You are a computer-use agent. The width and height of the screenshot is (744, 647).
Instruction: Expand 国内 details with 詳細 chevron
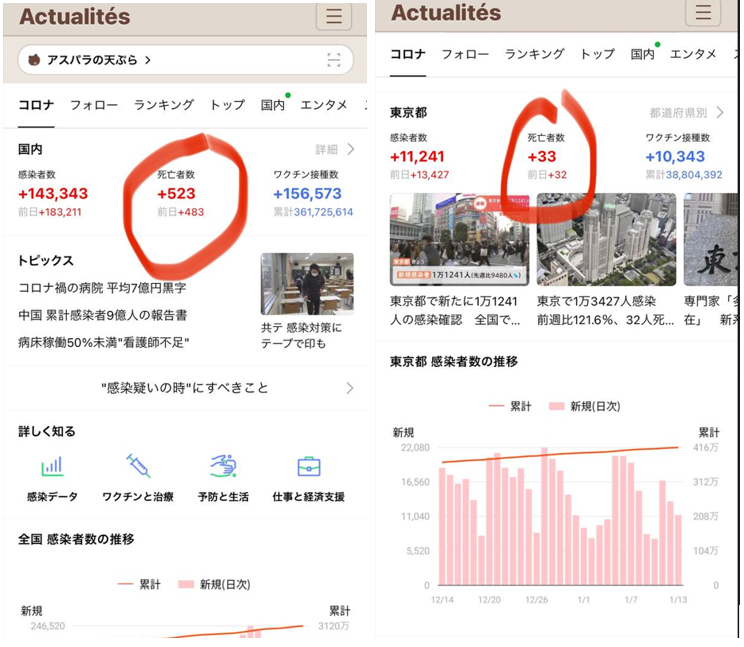336,150
